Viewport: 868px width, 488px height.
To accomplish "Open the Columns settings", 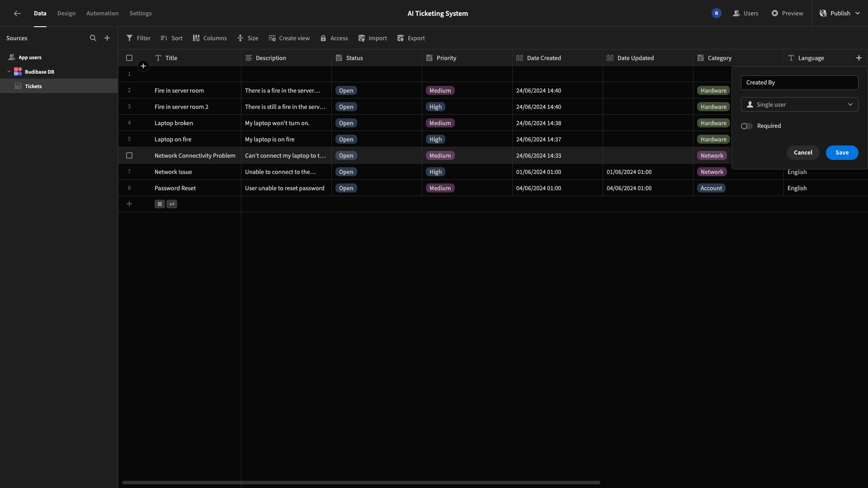I will pyautogui.click(x=210, y=38).
